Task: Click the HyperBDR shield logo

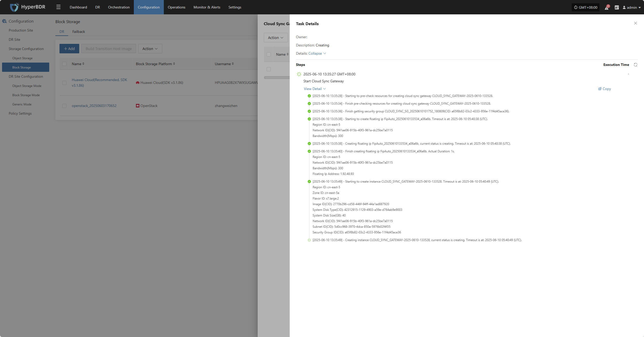Action: pos(14,7)
